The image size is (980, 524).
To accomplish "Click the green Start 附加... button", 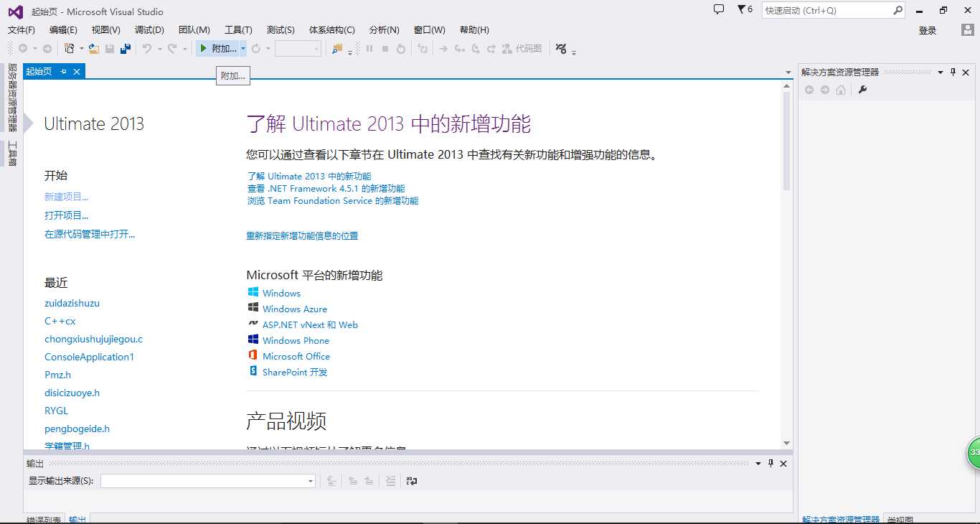I will click(x=218, y=48).
